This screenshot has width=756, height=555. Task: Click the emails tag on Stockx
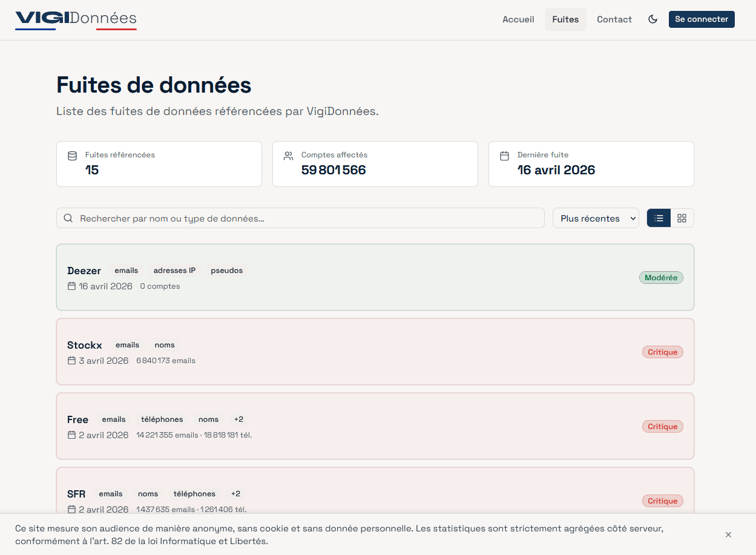(128, 345)
